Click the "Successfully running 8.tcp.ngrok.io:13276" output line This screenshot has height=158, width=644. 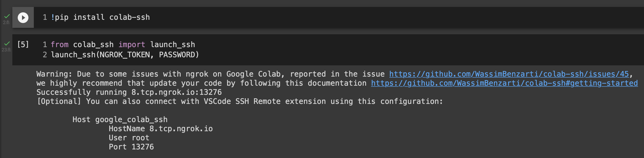point(129,92)
